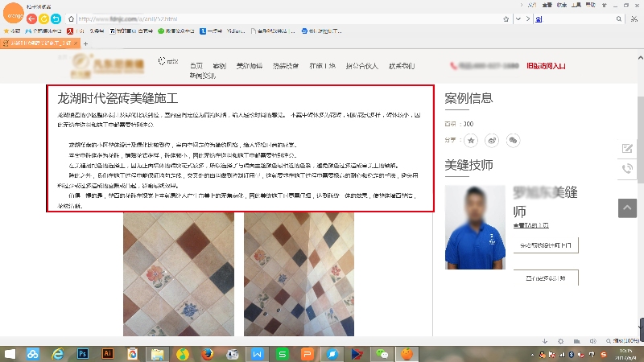Screen dimensions: 644x362
Task: Close the active orange browser tab
Action: pos(76,43)
